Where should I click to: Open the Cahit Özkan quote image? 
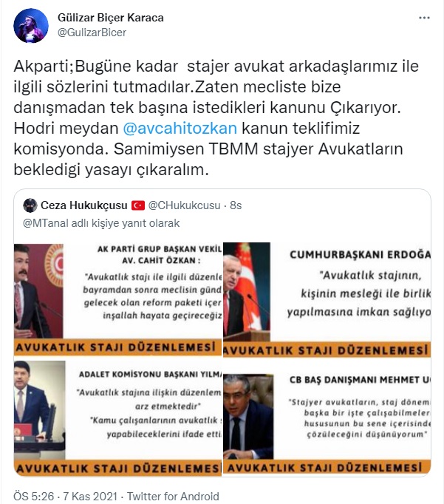pyautogui.click(x=117, y=299)
